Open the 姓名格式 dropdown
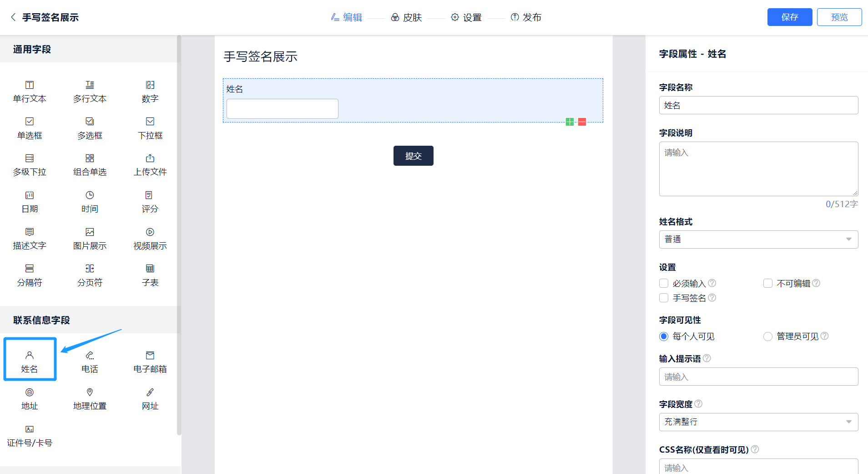Screen dimensions: 868x474 758,240
